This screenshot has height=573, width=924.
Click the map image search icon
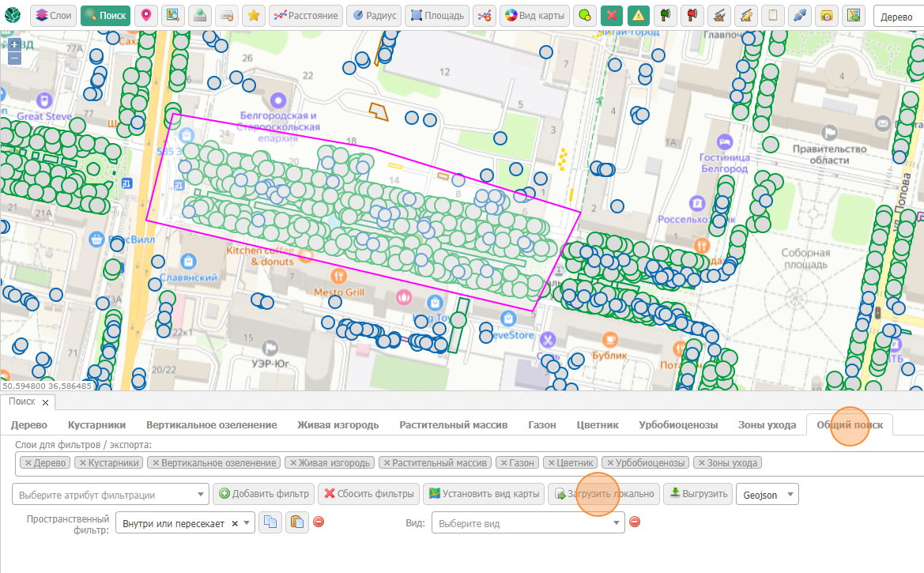[172, 16]
